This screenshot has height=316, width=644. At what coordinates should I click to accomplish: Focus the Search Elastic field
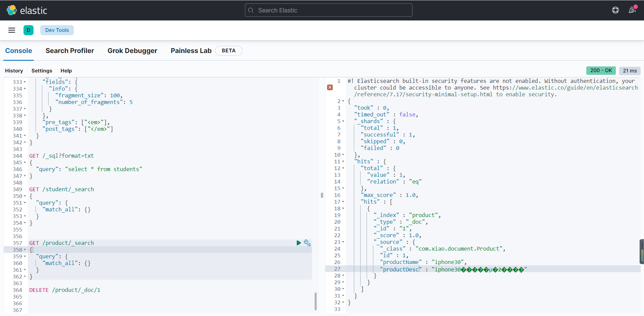(x=329, y=10)
